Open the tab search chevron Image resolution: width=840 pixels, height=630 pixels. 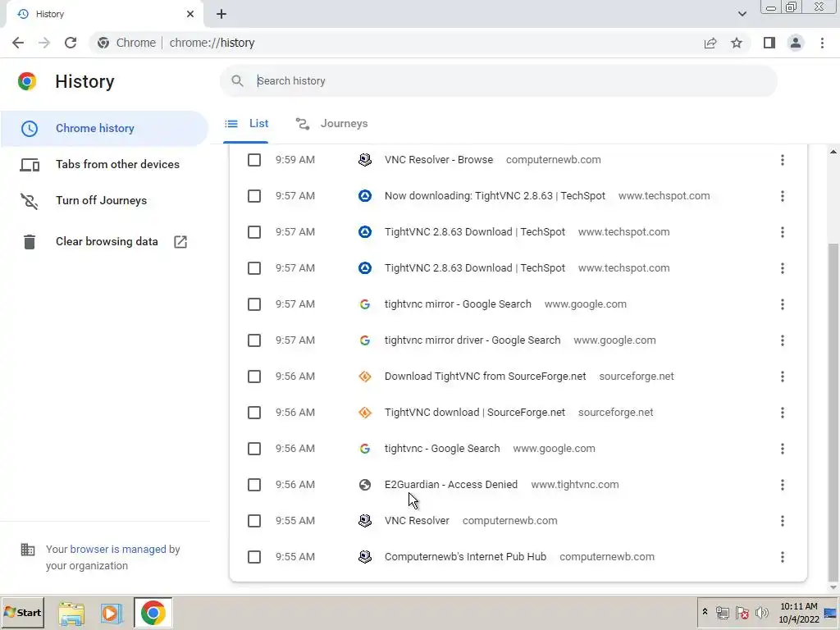coord(742,14)
